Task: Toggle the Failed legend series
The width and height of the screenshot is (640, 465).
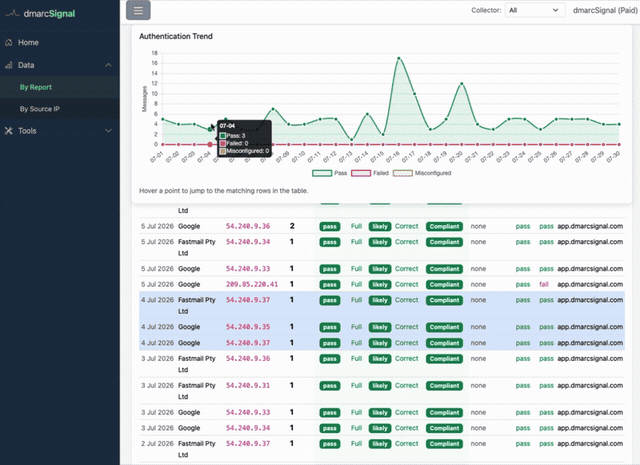Action: tap(370, 173)
